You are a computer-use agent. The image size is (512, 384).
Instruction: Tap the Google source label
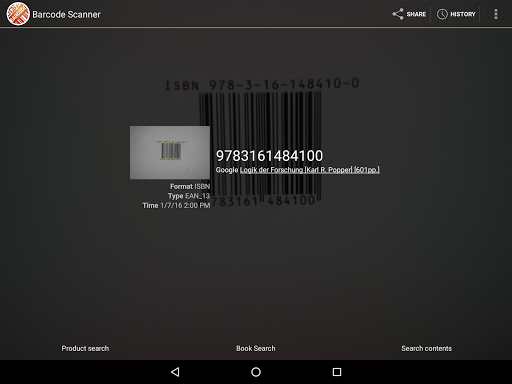[227, 170]
